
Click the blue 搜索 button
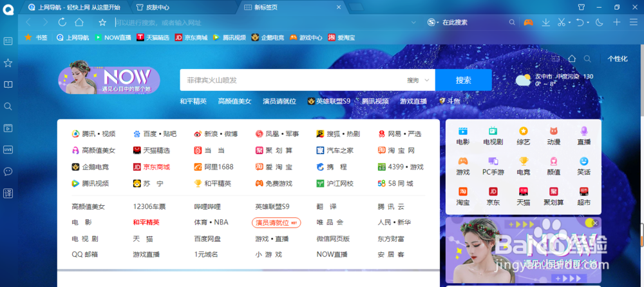[463, 80]
